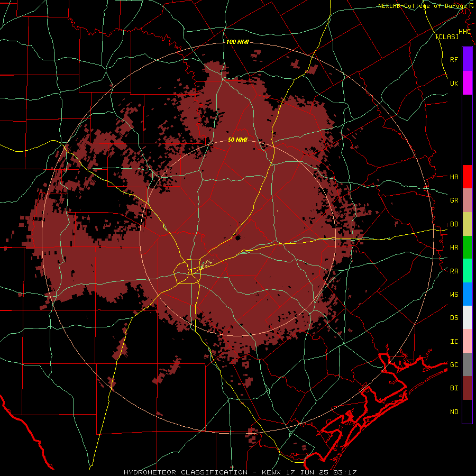Image resolution: width=476 pixels, height=476 pixels.
Task: Click the BD legend label
Action: tap(454, 224)
